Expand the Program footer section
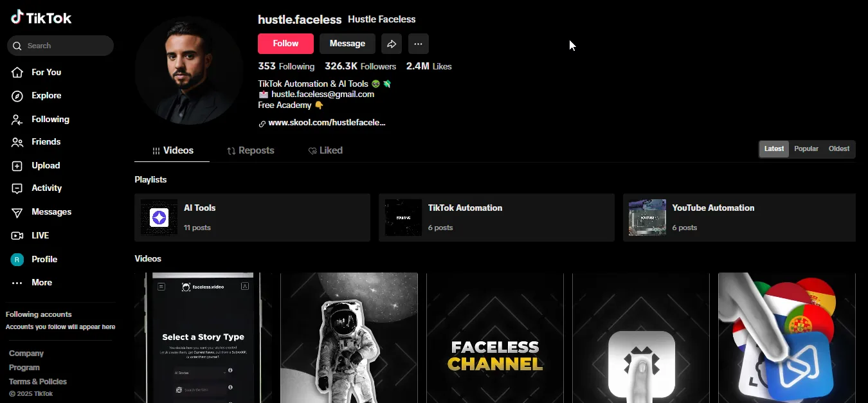Screen dimensions: 868x403 [24, 368]
